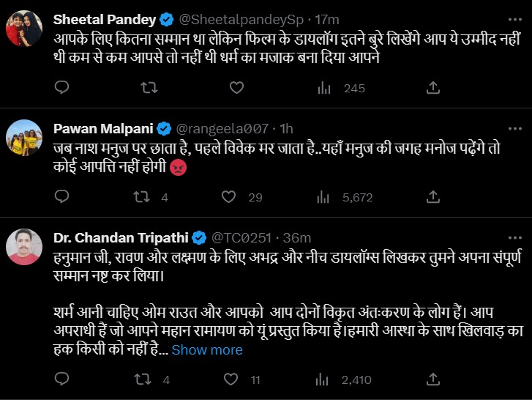Open the 36m timestamp of Chandan's tweet
This screenshot has height=400, width=532.
(x=296, y=237)
